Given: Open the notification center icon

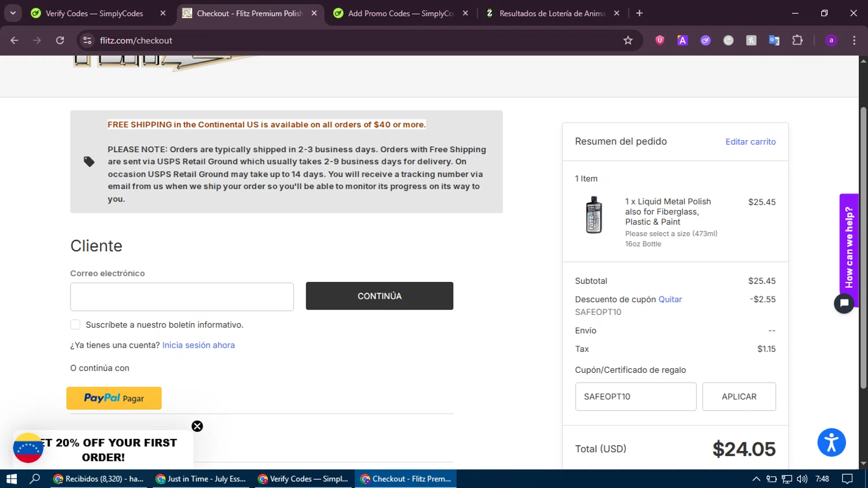Looking at the screenshot, I should tap(847, 479).
